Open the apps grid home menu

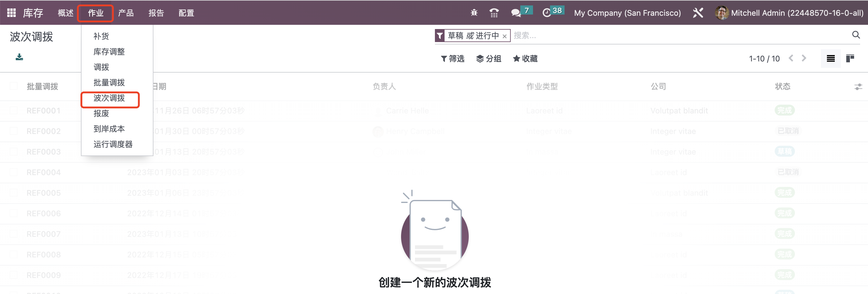pos(11,13)
